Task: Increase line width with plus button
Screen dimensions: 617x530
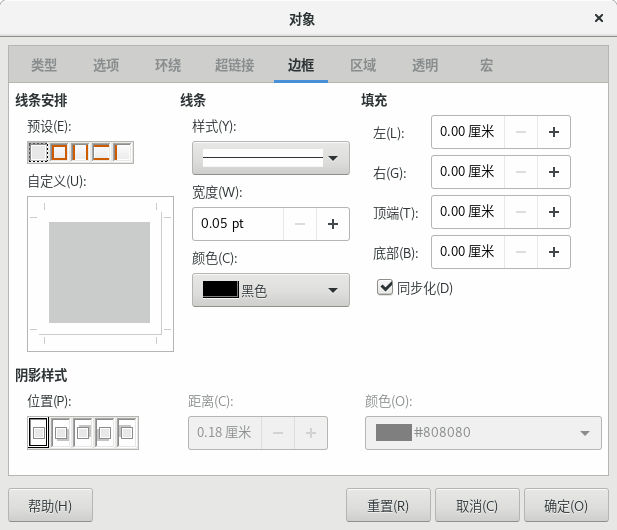Action: click(333, 224)
